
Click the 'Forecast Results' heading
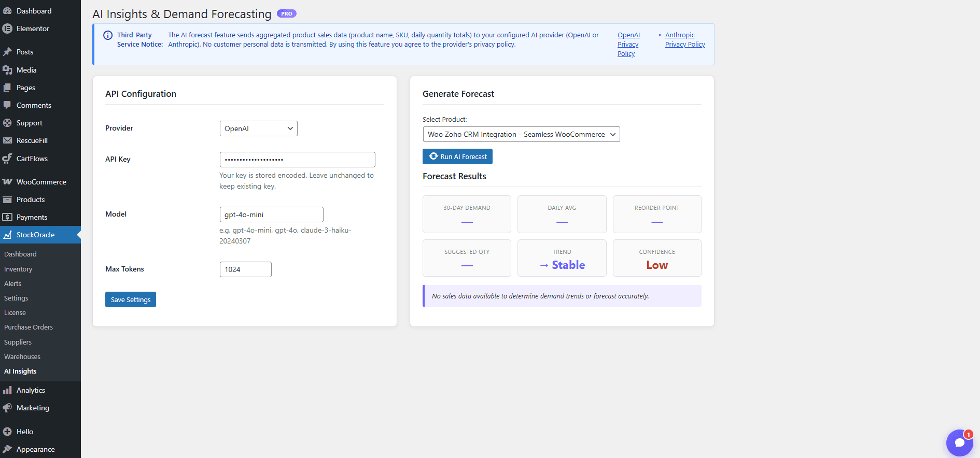click(x=454, y=176)
